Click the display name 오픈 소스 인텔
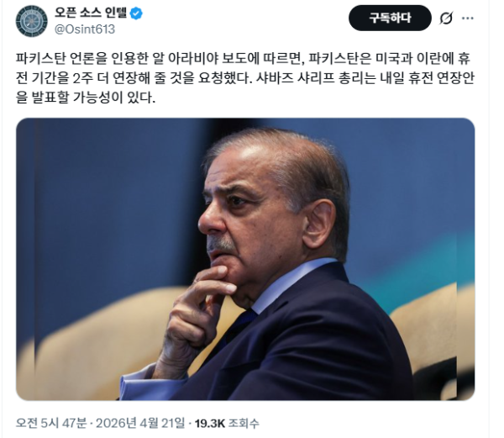Screen dimensions: 504x438 click(91, 13)
